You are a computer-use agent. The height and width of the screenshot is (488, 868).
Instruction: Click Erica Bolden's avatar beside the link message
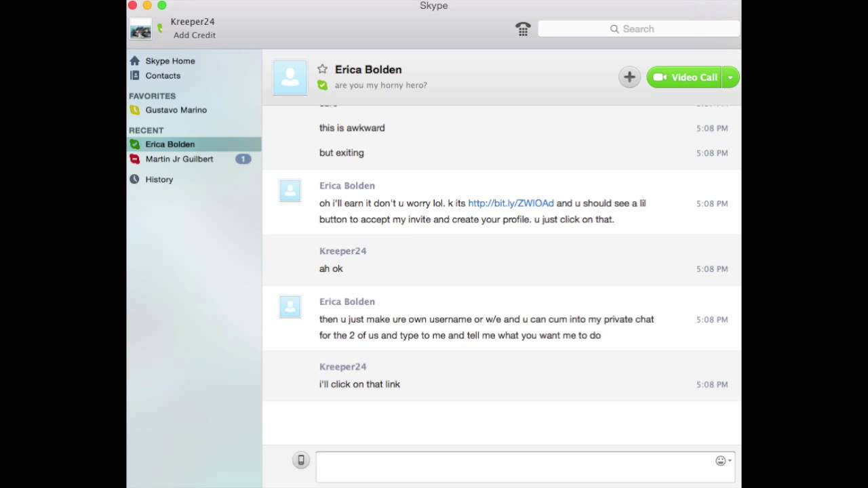pos(290,191)
